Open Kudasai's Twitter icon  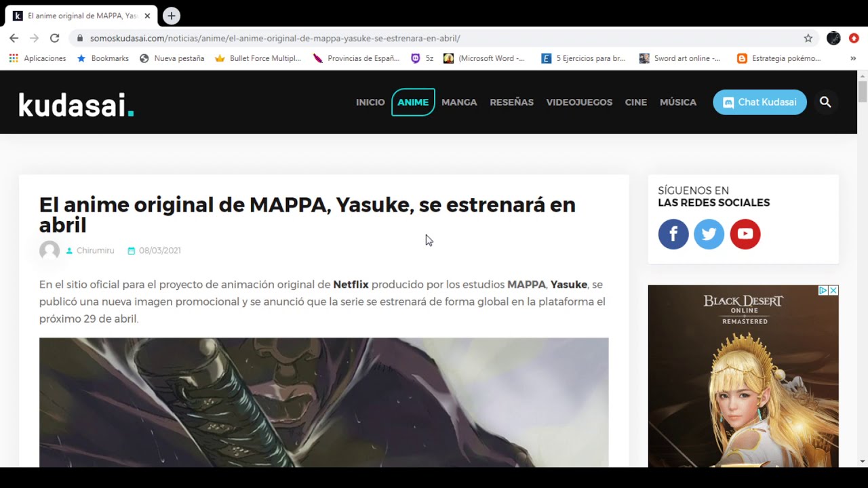[709, 234]
